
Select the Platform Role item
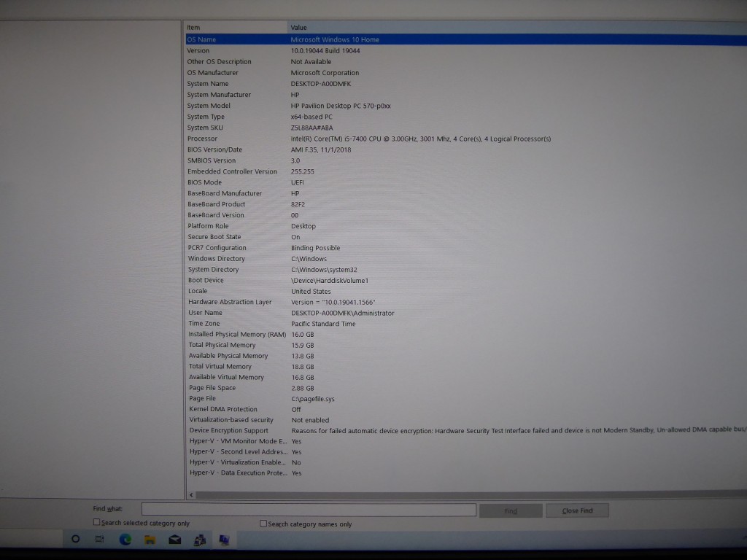pos(208,226)
